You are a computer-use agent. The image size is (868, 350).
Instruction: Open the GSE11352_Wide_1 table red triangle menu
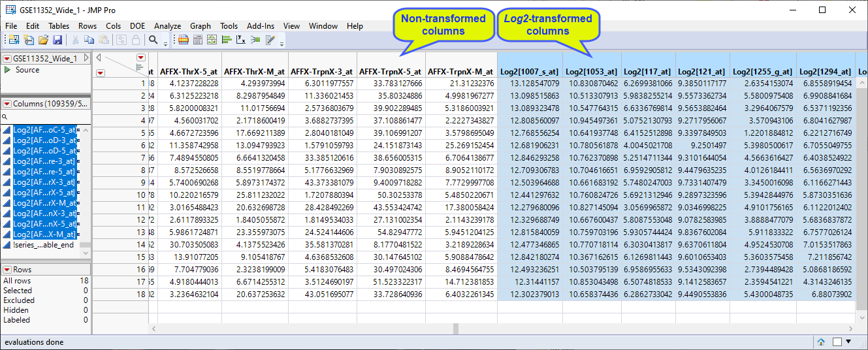click(7, 59)
